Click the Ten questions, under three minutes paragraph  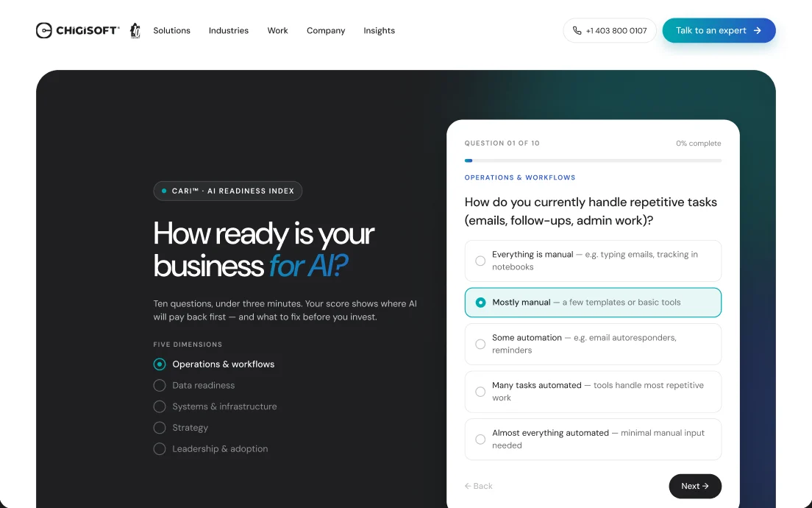point(285,311)
